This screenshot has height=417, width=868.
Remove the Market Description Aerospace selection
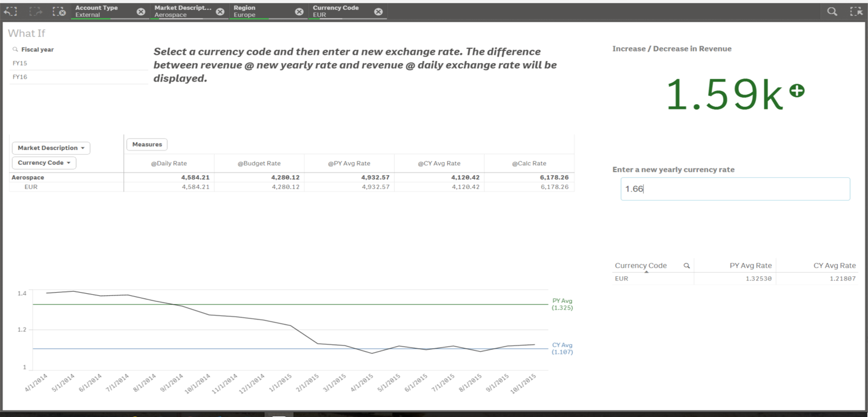220,12
